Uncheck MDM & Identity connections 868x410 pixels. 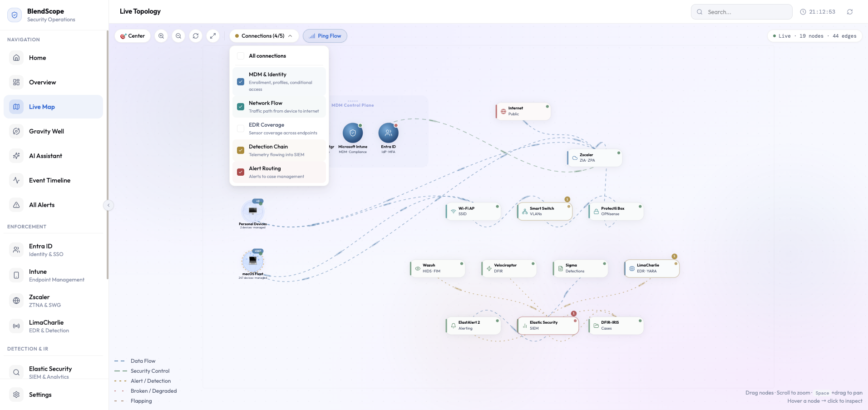(241, 82)
